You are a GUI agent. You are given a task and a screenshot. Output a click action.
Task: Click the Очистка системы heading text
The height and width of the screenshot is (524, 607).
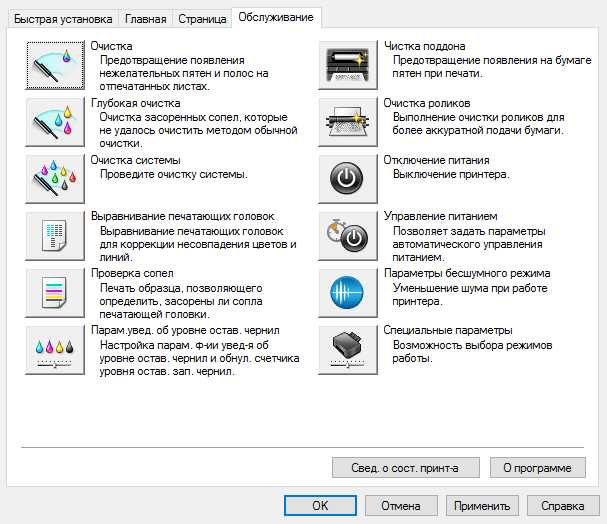point(135,160)
